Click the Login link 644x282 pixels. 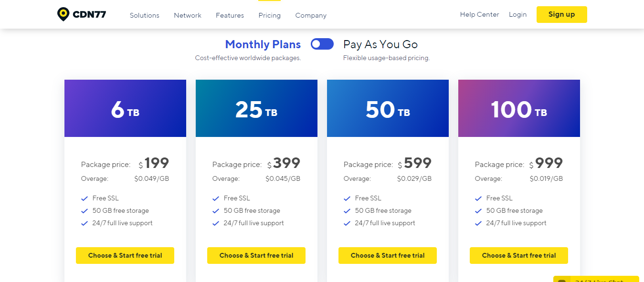[x=517, y=14]
